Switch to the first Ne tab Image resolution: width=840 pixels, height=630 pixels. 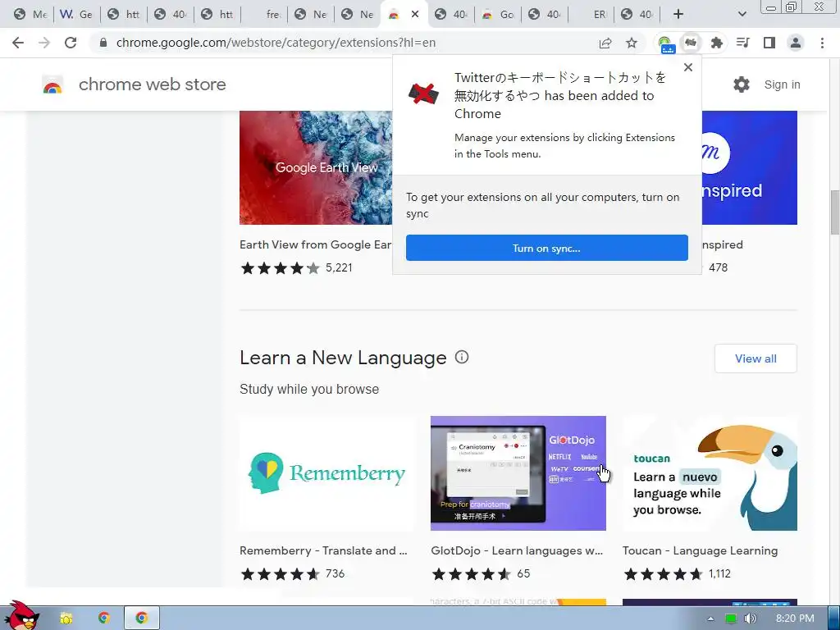[x=311, y=15]
